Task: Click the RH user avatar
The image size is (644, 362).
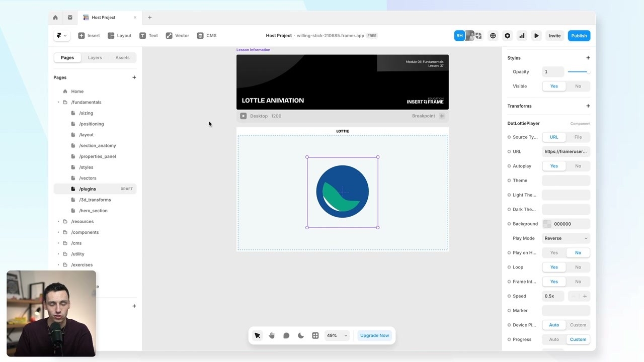Action: click(x=459, y=36)
